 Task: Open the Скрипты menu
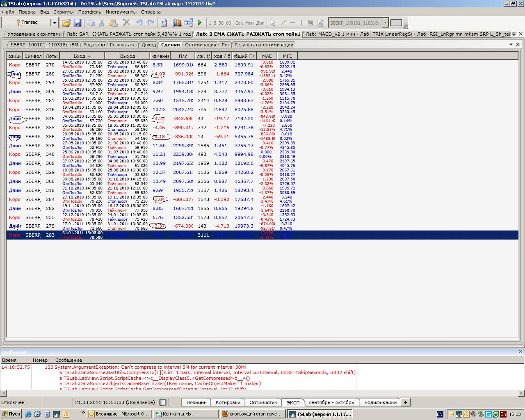click(x=64, y=12)
